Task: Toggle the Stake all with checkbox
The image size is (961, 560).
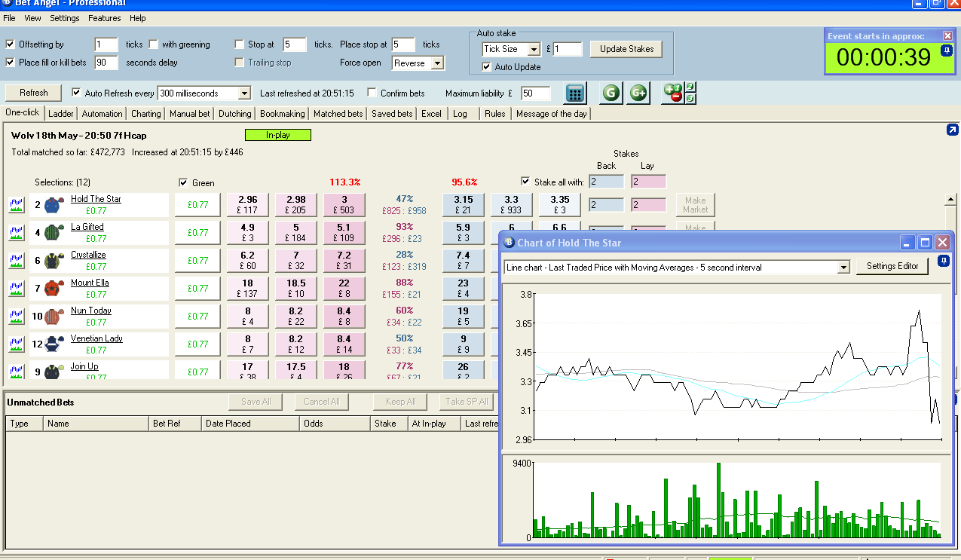Action: (x=526, y=182)
